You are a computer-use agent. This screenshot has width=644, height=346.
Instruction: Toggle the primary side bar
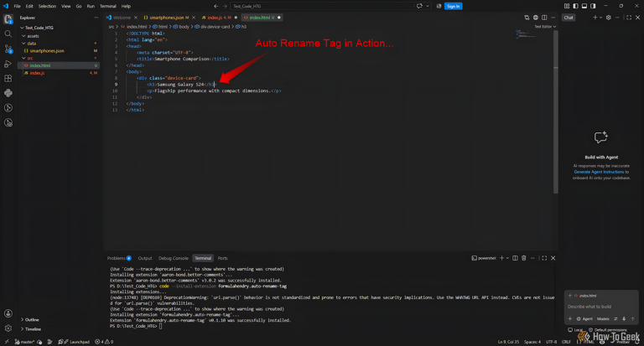click(x=575, y=6)
